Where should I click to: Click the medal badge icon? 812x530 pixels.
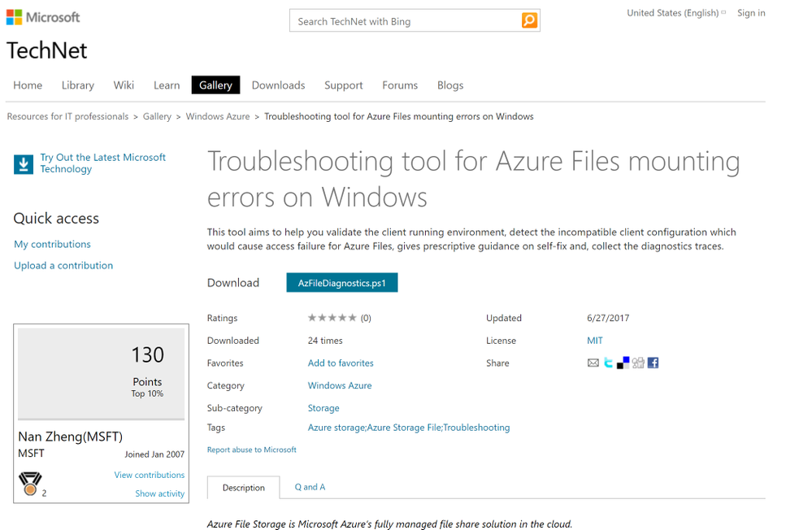(30, 484)
